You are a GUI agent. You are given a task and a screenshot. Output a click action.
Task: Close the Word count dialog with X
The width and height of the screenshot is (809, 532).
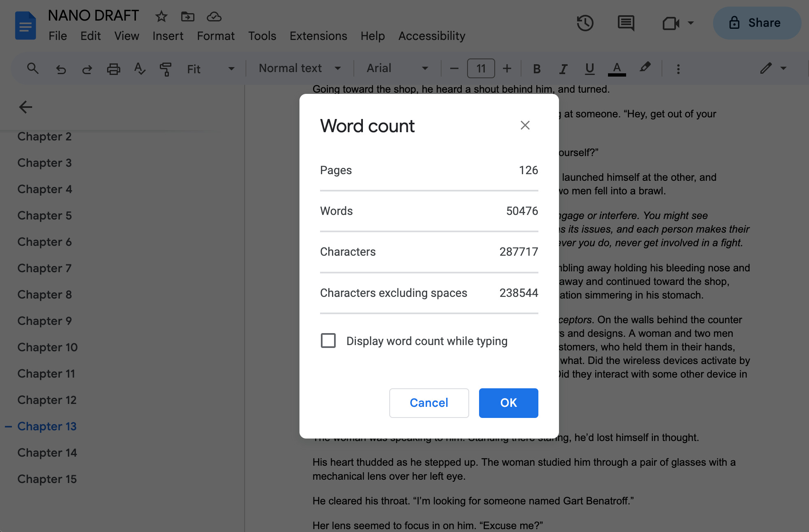pos(525,125)
